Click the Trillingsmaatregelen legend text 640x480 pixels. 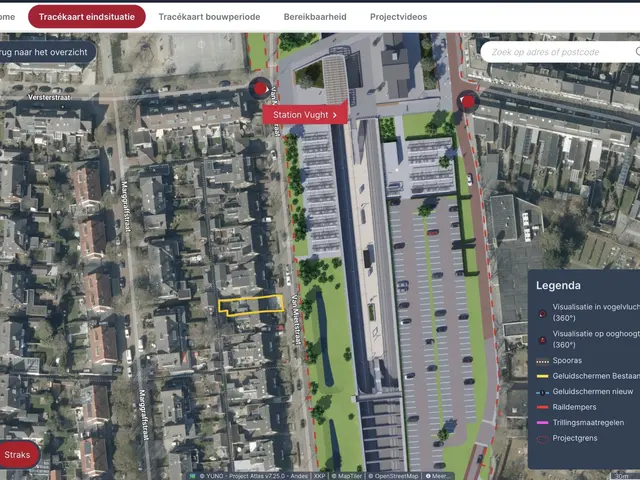[x=588, y=422]
